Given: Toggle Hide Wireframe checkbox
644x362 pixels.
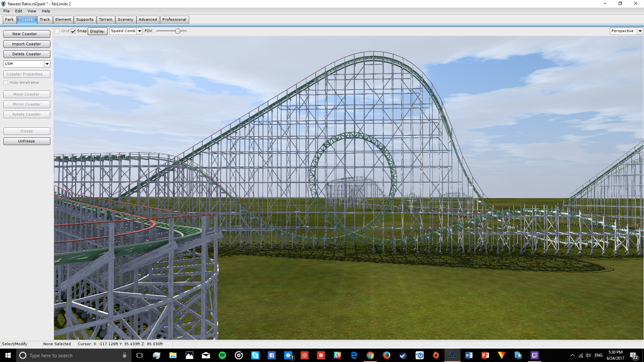Looking at the screenshot, I should 6,83.
